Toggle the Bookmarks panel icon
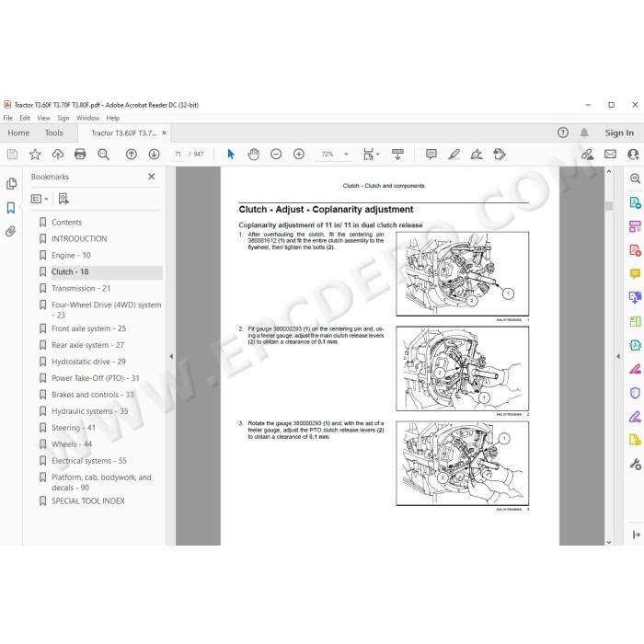644x644 pixels. [11, 208]
